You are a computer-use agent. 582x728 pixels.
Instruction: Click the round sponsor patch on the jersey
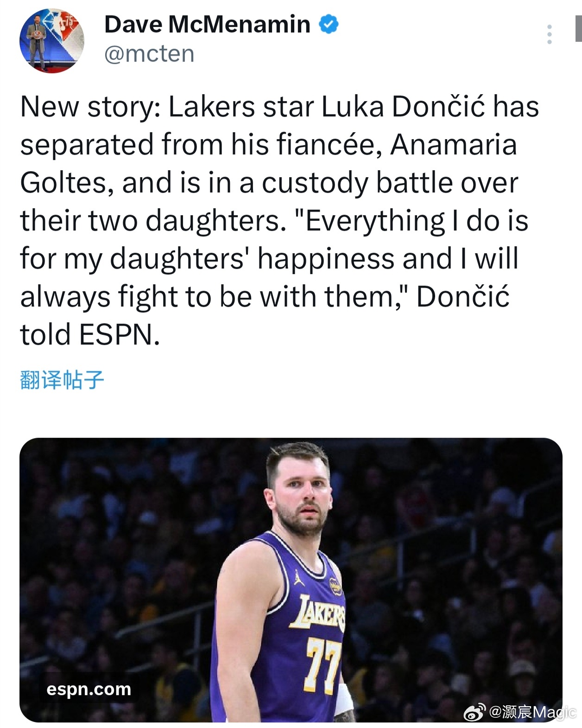point(335,587)
